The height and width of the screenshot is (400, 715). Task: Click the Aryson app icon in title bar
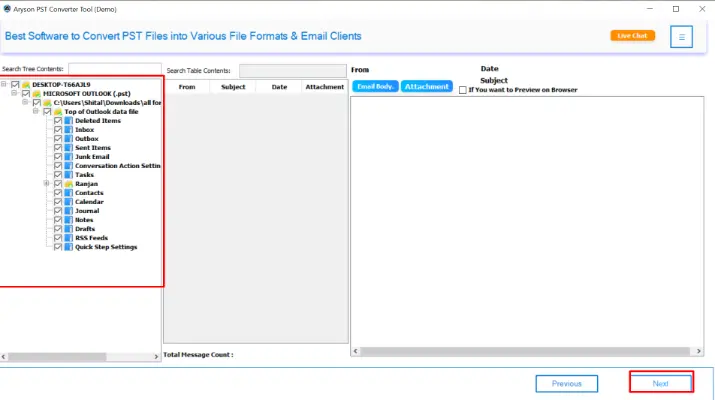click(7, 9)
